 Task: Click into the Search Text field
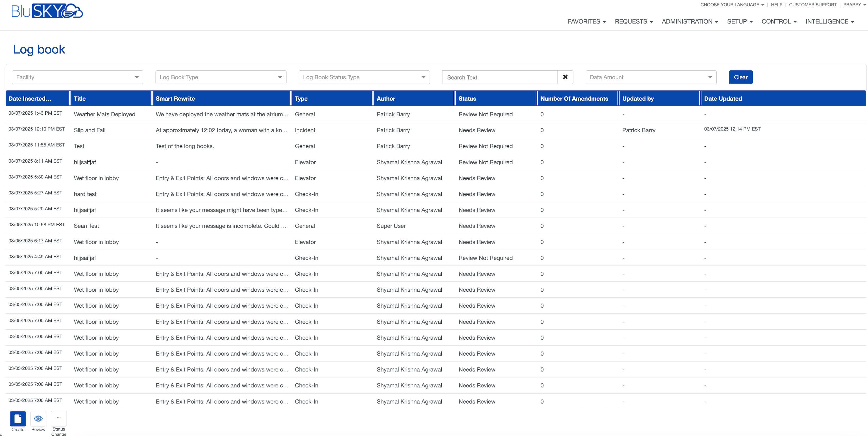click(x=500, y=77)
